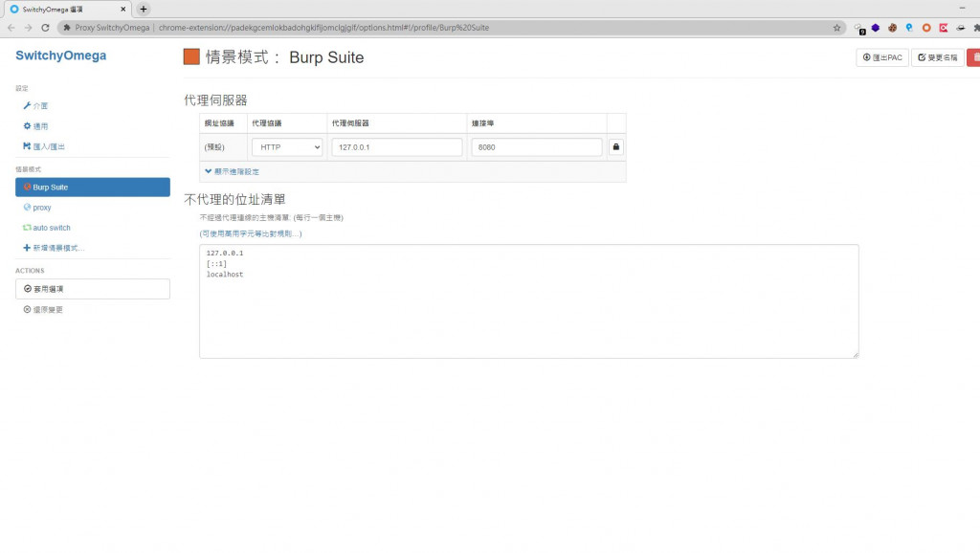Open a new browser tab with plus
This screenshot has width=980, height=553.
point(144,9)
